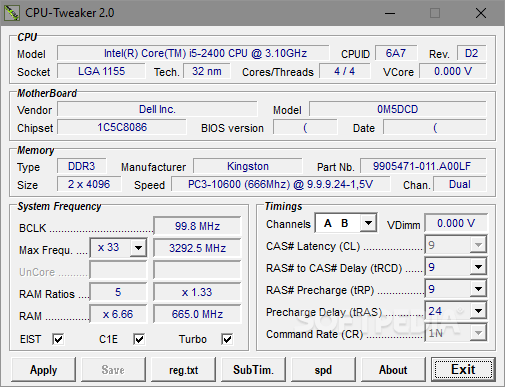Click the Apply button
Viewport: 505px width, 387px height.
click(43, 370)
